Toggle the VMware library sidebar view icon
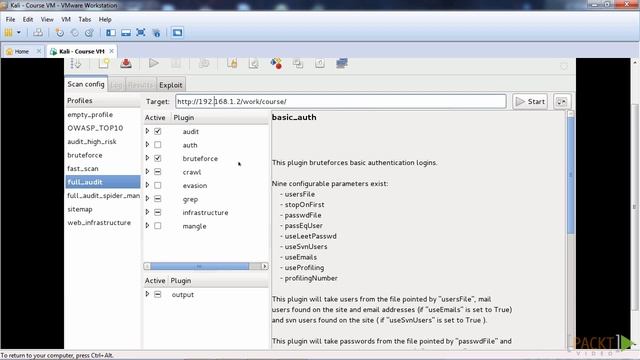 pos(111,33)
